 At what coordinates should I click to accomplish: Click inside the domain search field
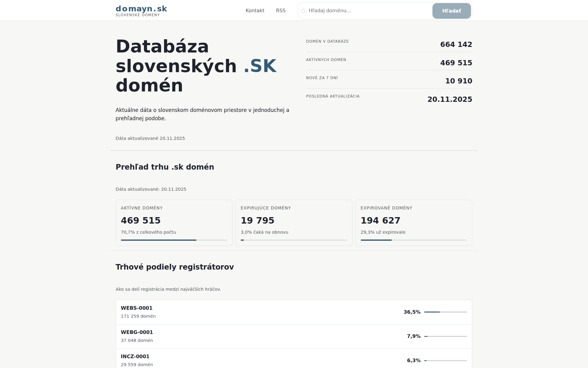click(x=352, y=11)
